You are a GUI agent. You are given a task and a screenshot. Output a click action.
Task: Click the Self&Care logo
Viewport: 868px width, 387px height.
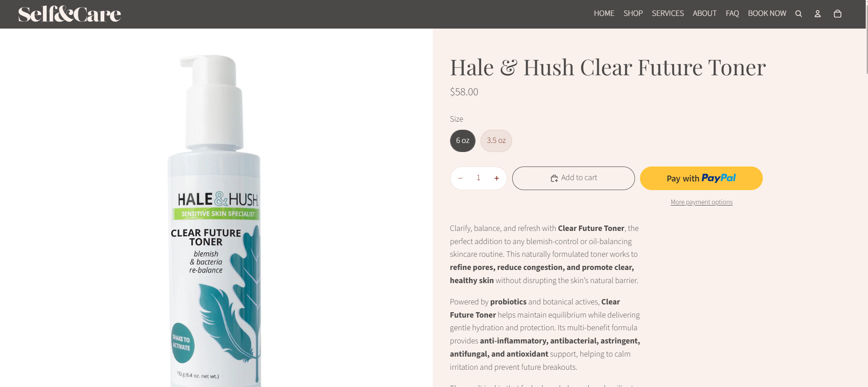click(x=69, y=14)
